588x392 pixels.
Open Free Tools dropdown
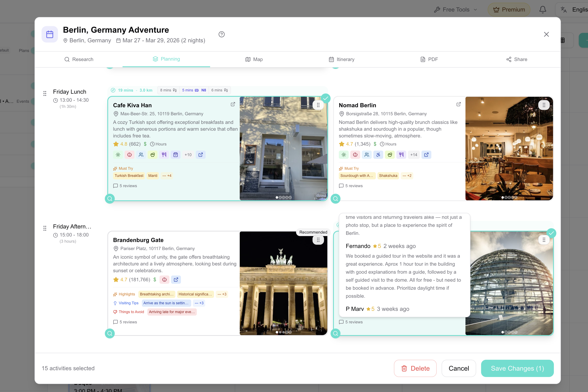click(456, 10)
